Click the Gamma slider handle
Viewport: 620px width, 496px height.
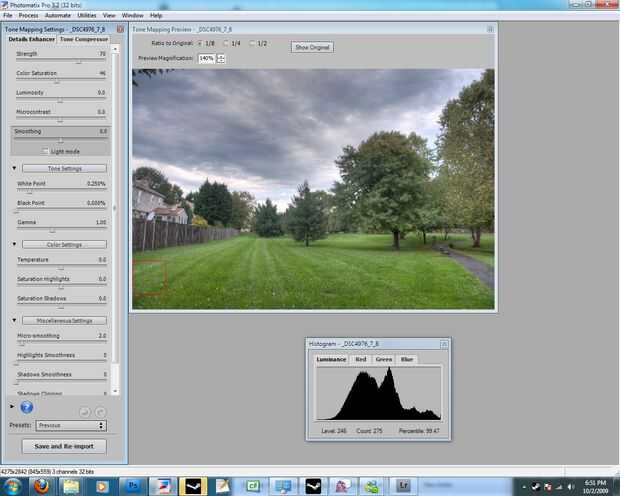(52, 231)
